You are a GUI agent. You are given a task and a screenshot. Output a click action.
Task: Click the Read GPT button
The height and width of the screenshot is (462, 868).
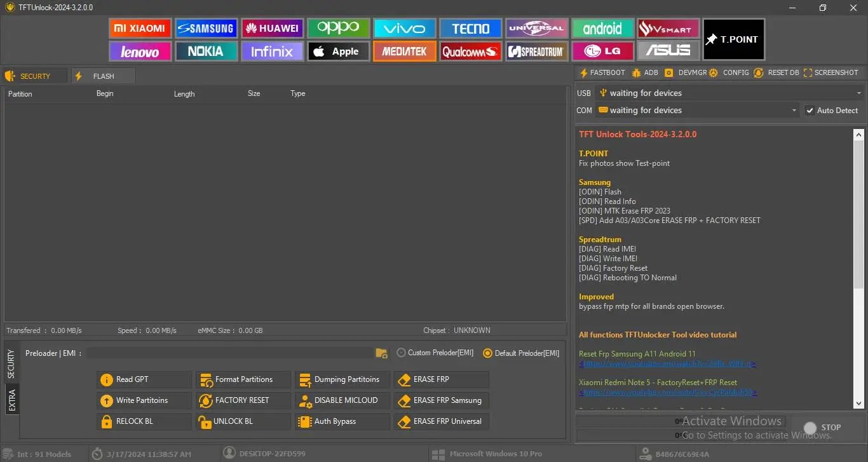tap(144, 379)
